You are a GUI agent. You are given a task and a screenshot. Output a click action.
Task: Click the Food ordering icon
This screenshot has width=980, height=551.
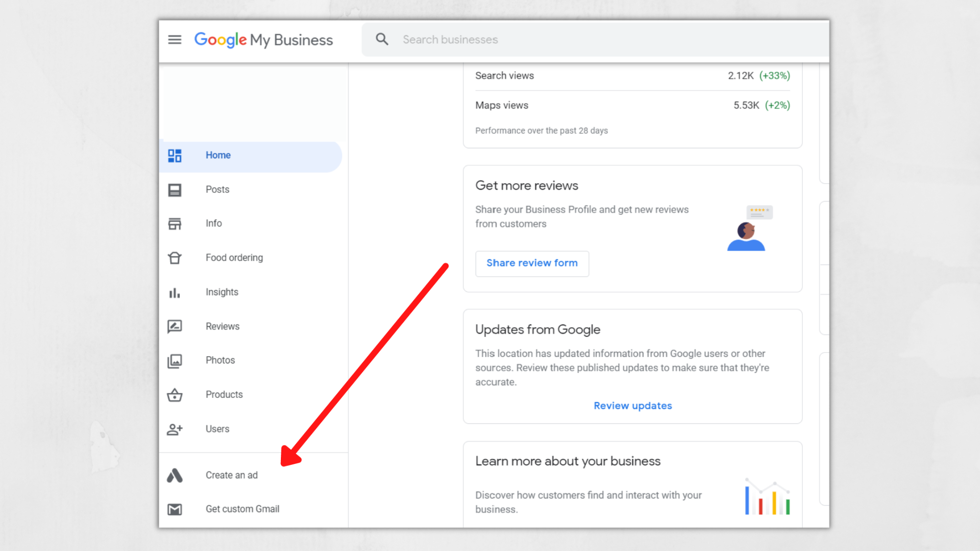pyautogui.click(x=175, y=258)
